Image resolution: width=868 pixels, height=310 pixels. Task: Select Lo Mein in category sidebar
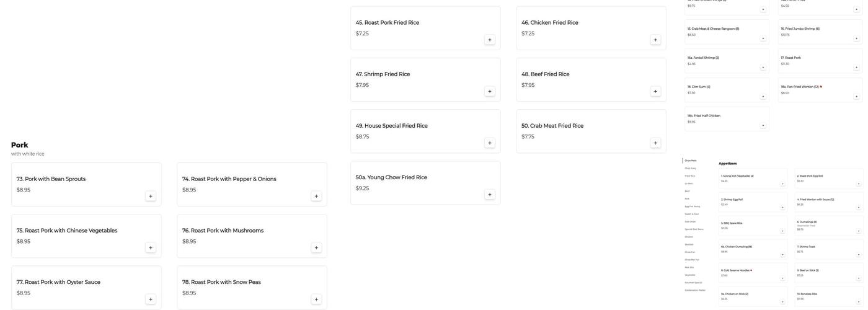[689, 184]
